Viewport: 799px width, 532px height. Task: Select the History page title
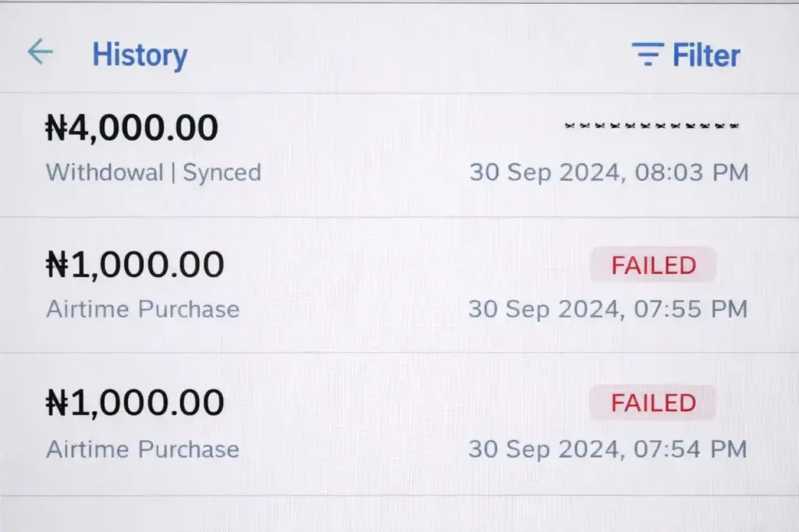click(x=140, y=55)
